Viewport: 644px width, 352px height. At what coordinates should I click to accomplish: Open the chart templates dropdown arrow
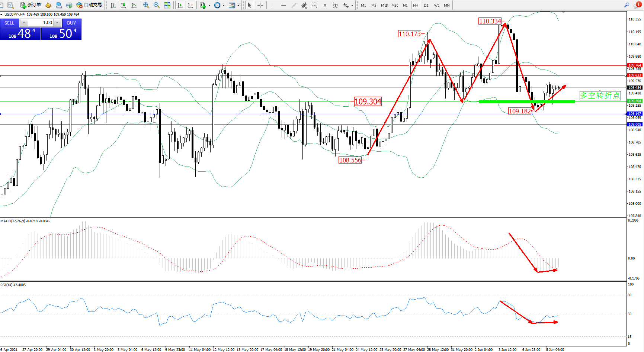coord(238,5)
